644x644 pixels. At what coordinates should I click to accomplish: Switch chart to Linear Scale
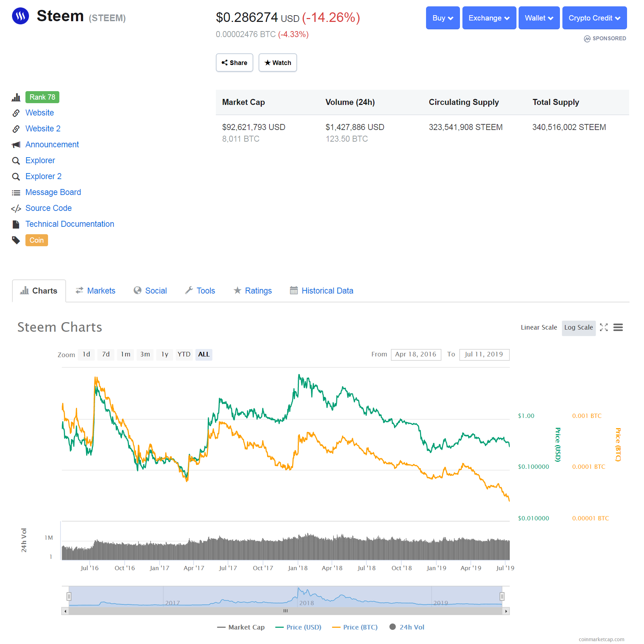pyautogui.click(x=539, y=327)
